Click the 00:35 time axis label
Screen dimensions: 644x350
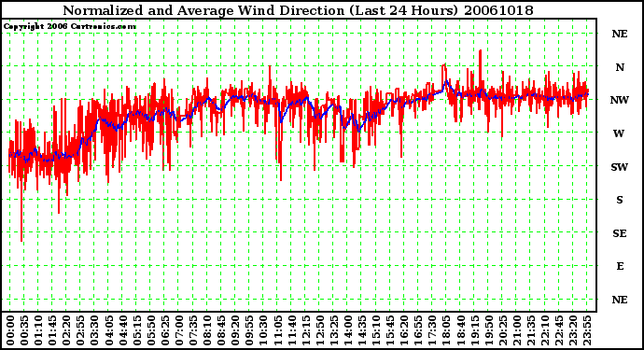[x=24, y=330]
